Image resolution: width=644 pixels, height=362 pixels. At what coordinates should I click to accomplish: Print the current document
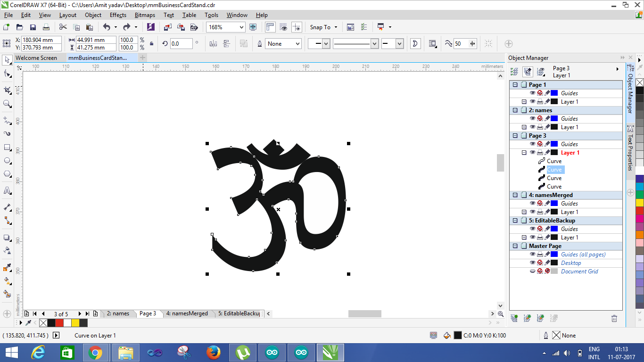pyautogui.click(x=46, y=27)
